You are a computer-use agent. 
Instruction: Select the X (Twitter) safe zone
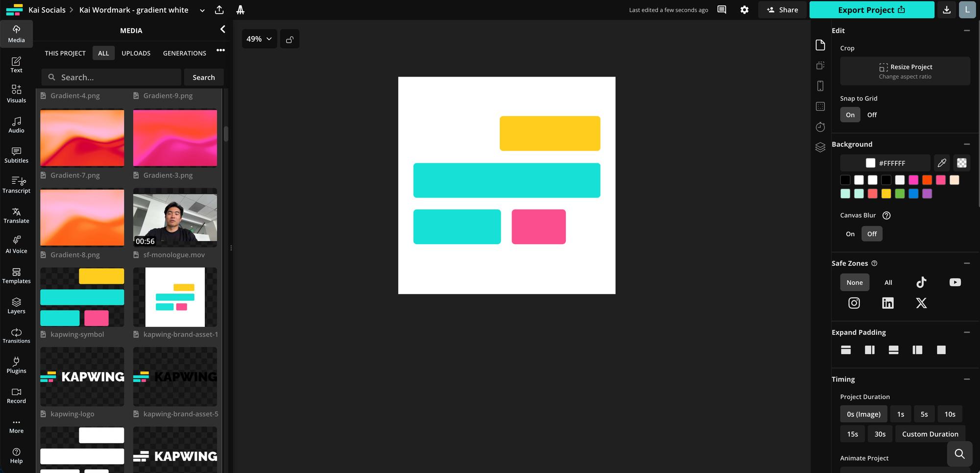point(922,303)
